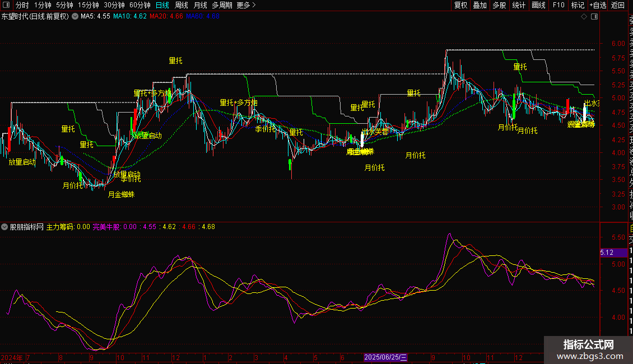
Task: Click the MA60: 4.68 label
Action: (x=203, y=17)
